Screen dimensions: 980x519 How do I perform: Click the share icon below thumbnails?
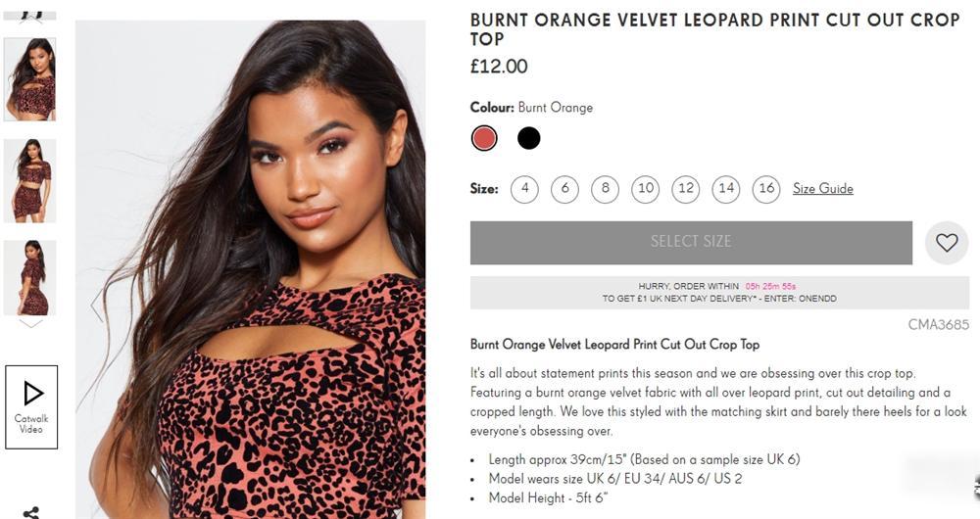point(31,511)
